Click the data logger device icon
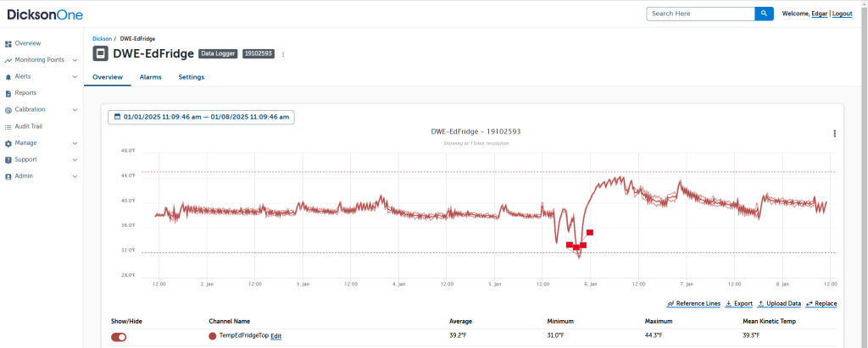 coord(100,53)
